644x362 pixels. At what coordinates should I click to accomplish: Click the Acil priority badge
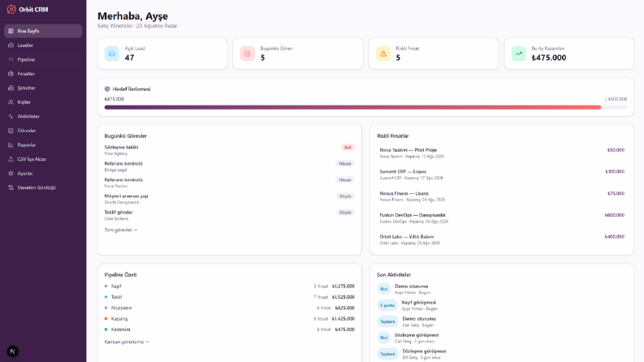coord(348,148)
